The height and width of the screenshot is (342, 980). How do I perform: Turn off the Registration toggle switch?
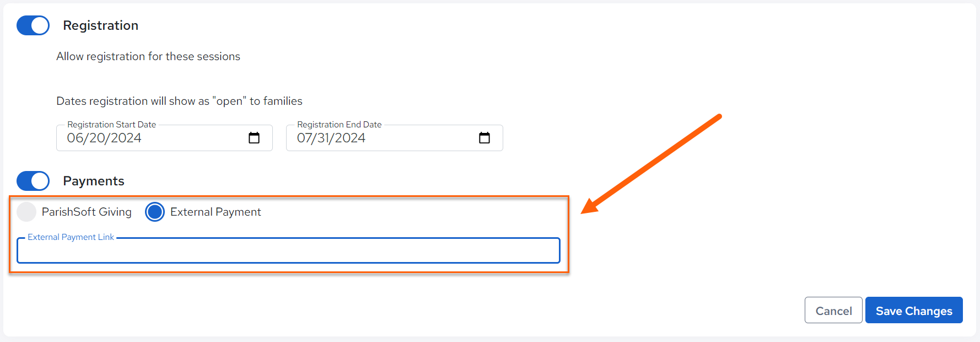pyautogui.click(x=33, y=25)
